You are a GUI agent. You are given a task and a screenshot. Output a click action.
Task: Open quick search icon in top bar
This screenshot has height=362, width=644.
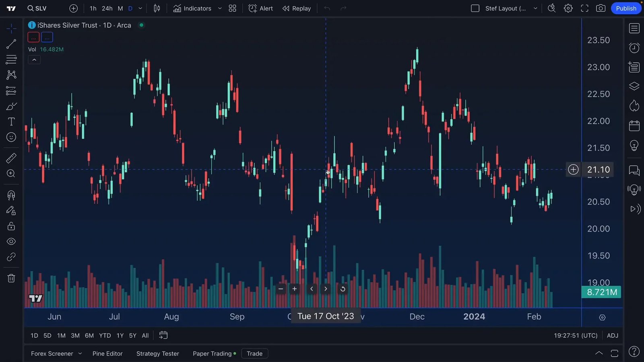552,8
